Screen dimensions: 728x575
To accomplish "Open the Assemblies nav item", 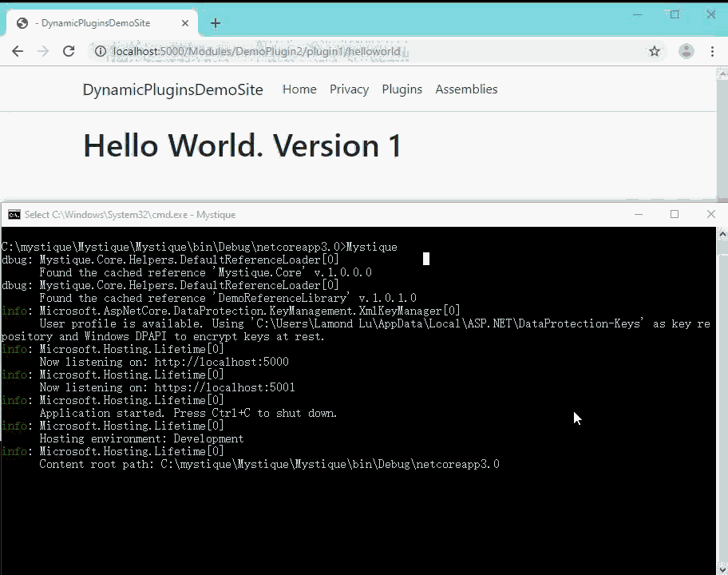I will pyautogui.click(x=466, y=89).
